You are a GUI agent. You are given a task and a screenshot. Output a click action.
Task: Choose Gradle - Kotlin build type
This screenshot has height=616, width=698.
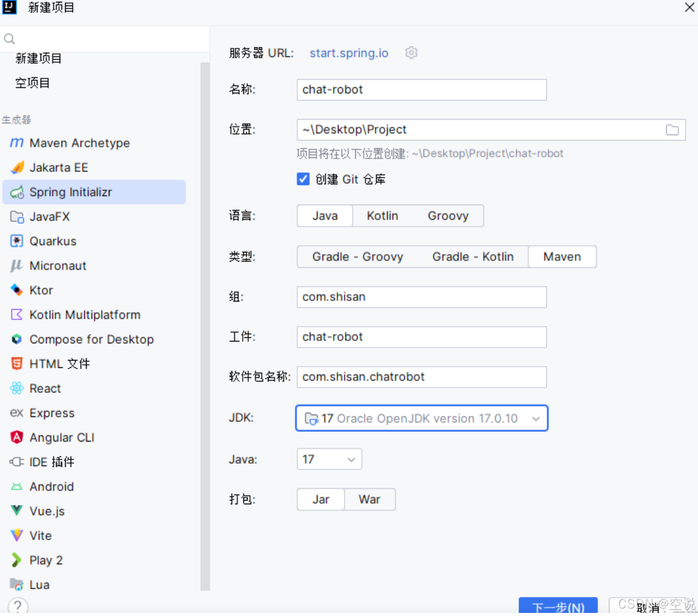tap(473, 257)
